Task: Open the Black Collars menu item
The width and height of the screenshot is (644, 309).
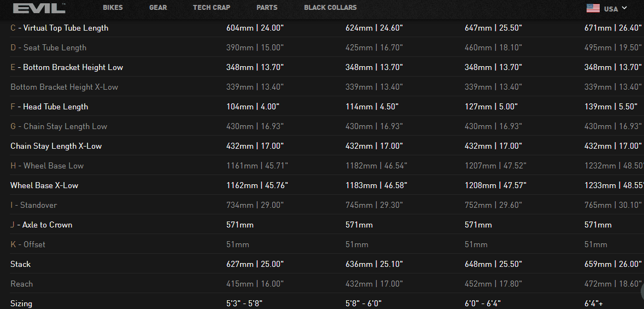Action: tap(330, 8)
